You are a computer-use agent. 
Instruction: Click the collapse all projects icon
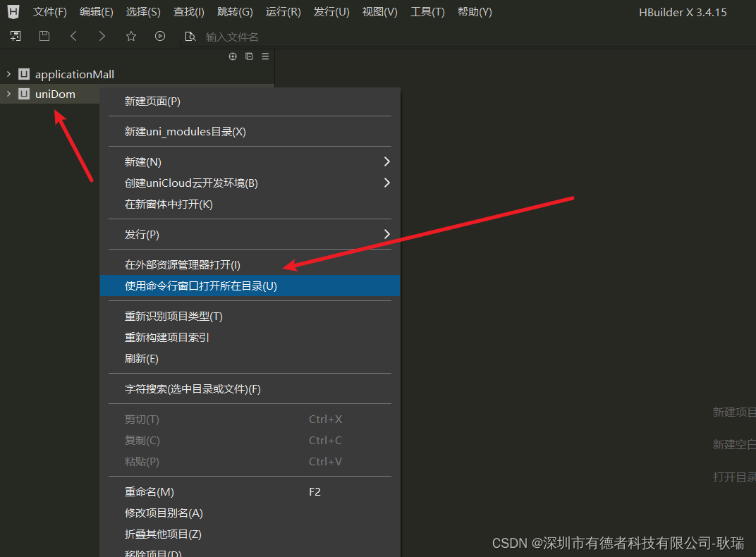click(x=249, y=56)
